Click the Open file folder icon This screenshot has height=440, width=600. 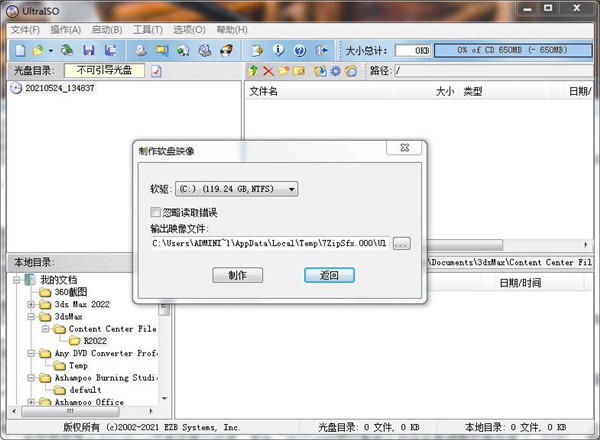point(38,51)
